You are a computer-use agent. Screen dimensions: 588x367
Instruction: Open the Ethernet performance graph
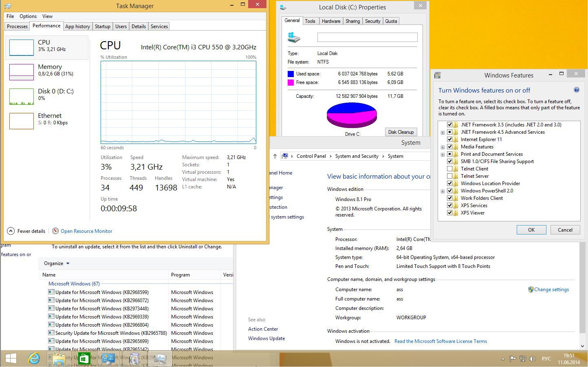(x=22, y=121)
